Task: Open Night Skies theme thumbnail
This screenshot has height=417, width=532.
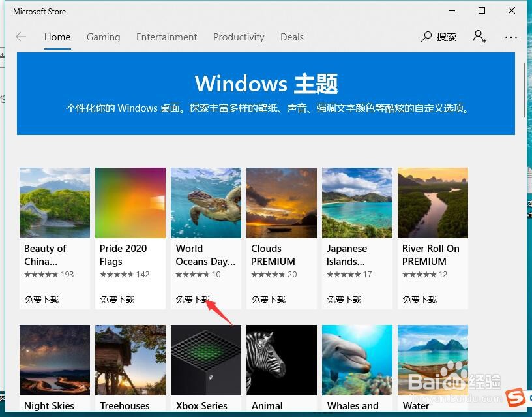Action: pos(55,360)
